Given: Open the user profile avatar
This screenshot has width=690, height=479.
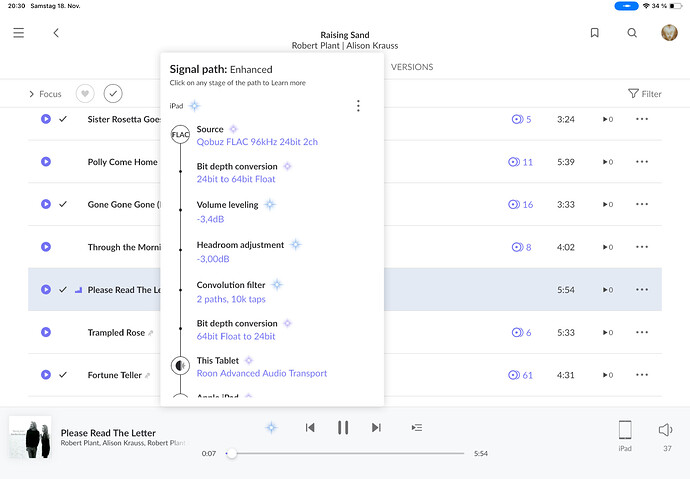Looking at the screenshot, I should pos(669,33).
